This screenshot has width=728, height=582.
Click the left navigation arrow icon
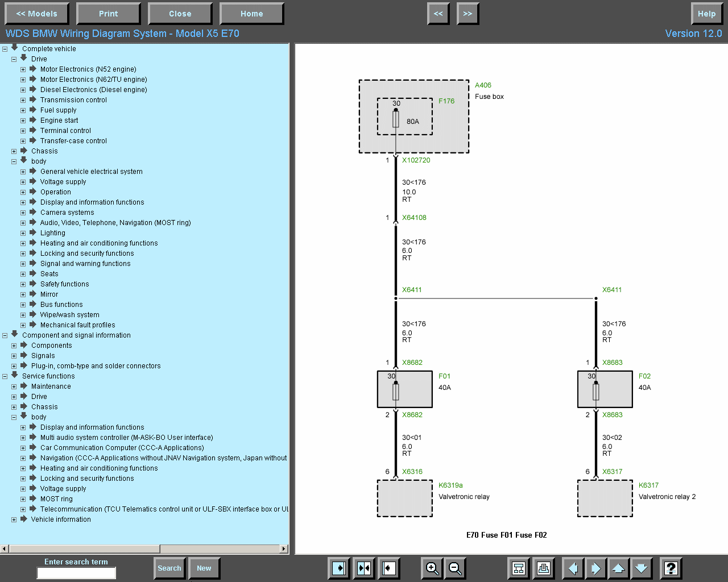pyautogui.click(x=573, y=568)
